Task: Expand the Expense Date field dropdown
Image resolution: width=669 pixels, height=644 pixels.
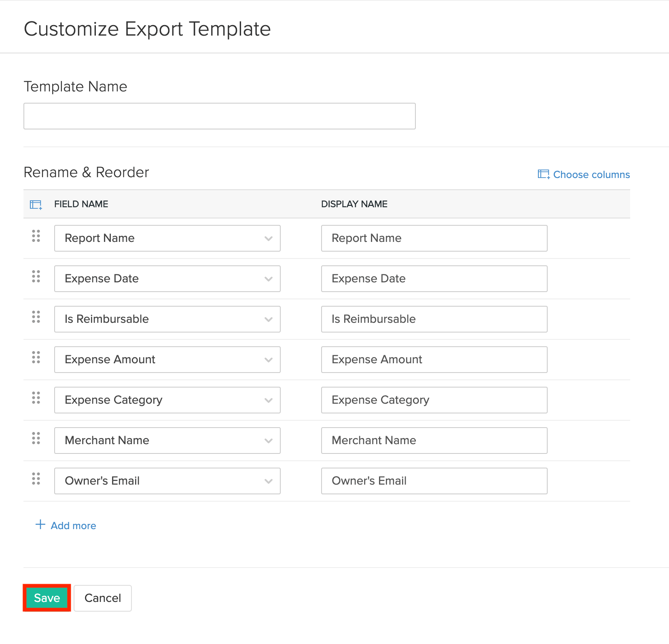Action: tap(167, 279)
